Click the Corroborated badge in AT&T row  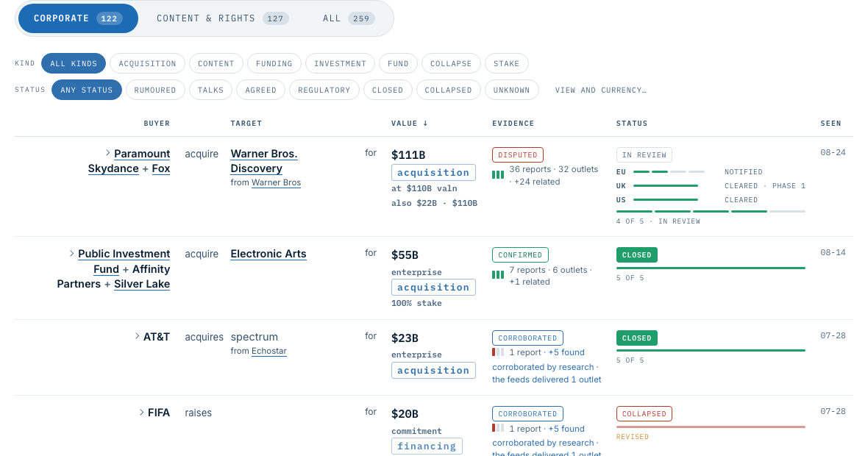click(x=527, y=338)
